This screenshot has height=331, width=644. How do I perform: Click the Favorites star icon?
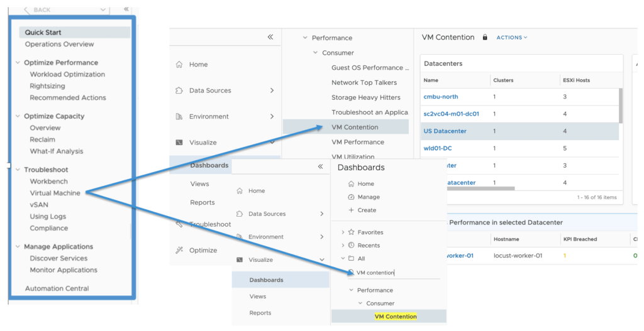coord(351,232)
